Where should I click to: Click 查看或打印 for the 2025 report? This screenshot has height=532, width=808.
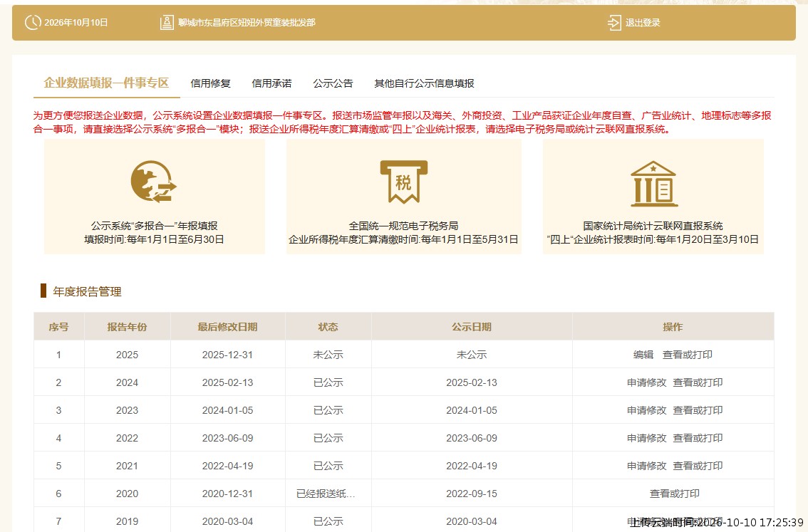tap(688, 355)
